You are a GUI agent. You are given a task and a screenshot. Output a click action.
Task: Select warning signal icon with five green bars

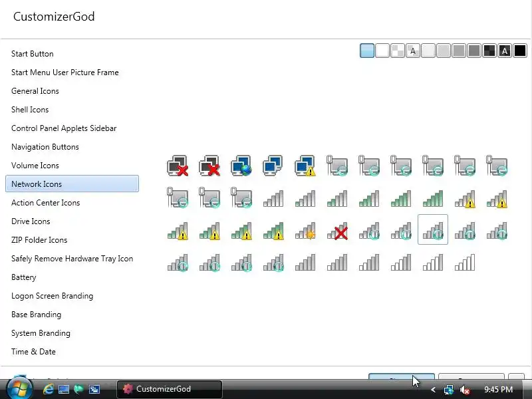[273, 230]
